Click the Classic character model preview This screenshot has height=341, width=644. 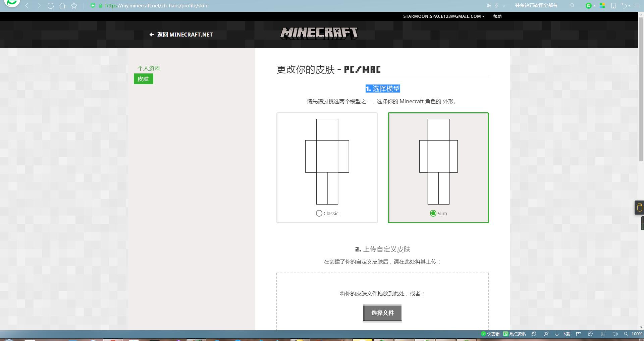pyautogui.click(x=327, y=161)
